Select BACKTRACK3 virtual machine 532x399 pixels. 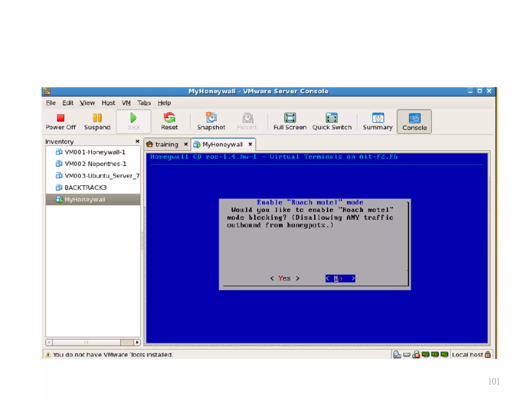click(x=85, y=188)
